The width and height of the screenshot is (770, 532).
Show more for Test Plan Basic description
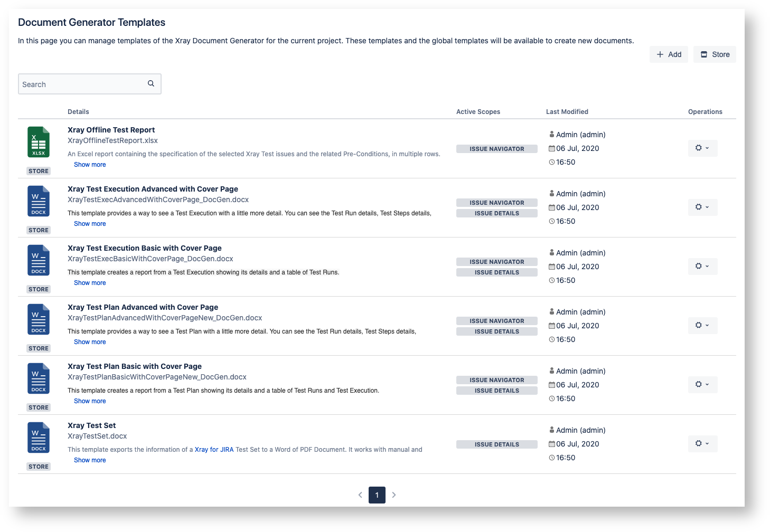point(90,401)
